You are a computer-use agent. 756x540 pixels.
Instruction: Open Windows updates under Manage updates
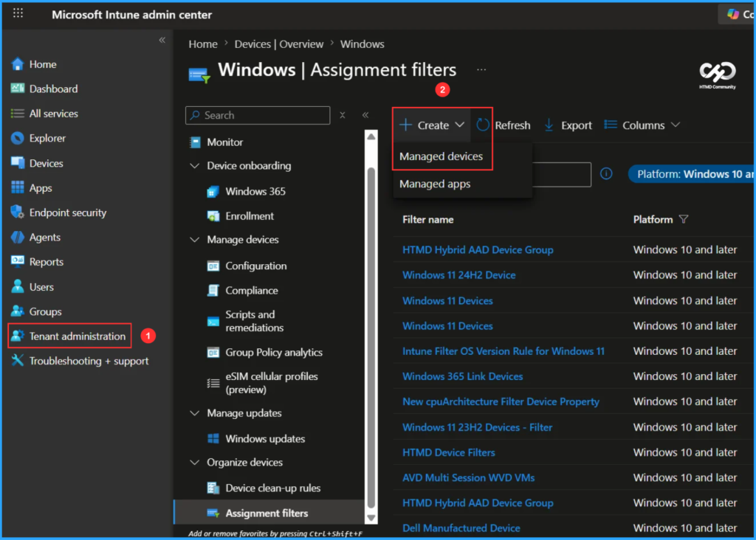(265, 439)
